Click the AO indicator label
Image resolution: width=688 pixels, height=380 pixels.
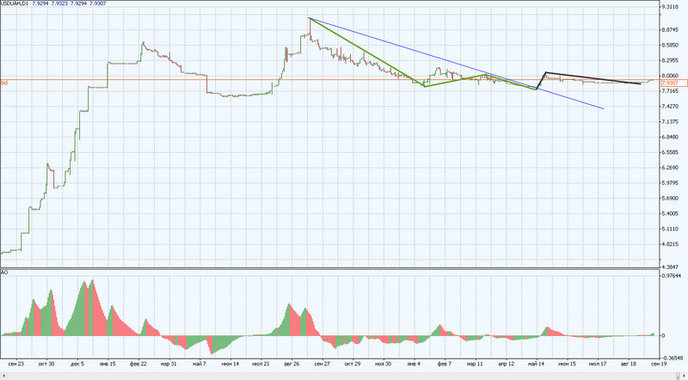3,273
